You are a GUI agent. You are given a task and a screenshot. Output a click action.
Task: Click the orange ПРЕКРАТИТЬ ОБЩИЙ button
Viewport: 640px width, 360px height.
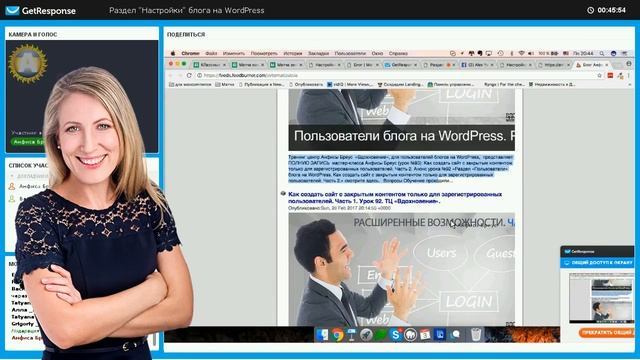(x=606, y=333)
